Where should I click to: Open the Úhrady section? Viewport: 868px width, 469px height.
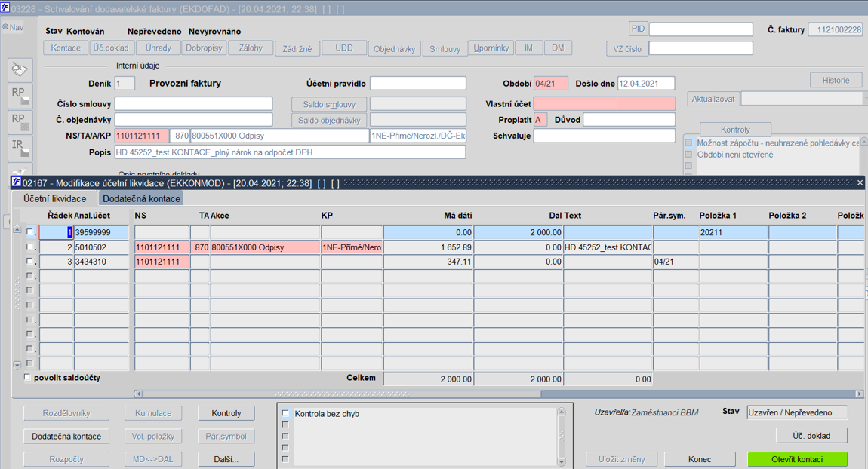(x=159, y=48)
